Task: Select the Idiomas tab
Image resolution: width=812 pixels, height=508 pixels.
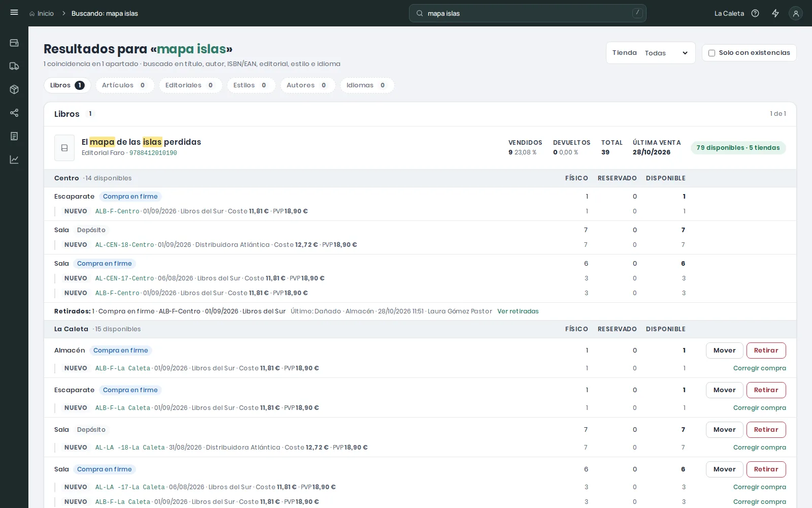Action: (x=367, y=85)
